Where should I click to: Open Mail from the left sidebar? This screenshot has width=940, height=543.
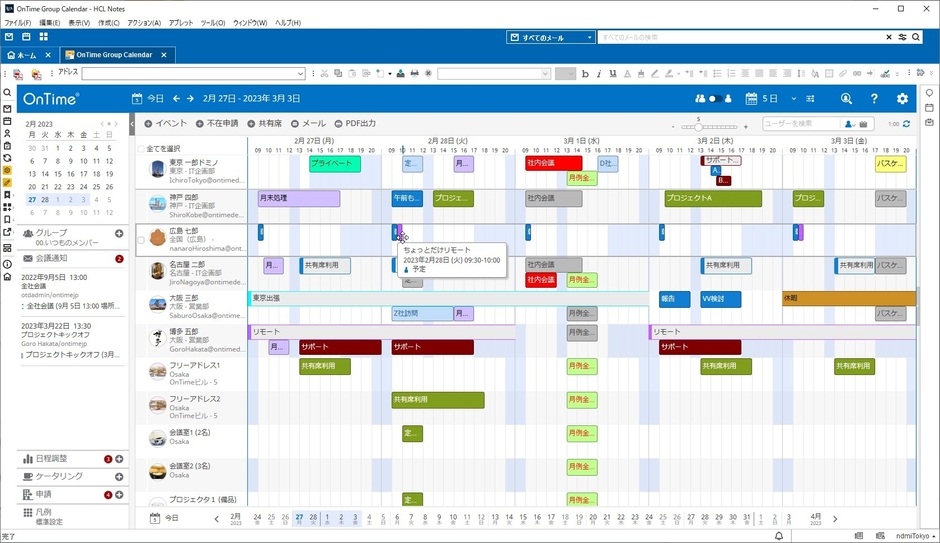coord(7,109)
